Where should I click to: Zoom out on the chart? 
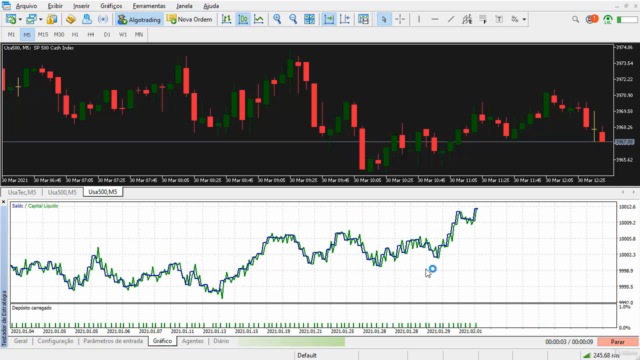(x=293, y=19)
